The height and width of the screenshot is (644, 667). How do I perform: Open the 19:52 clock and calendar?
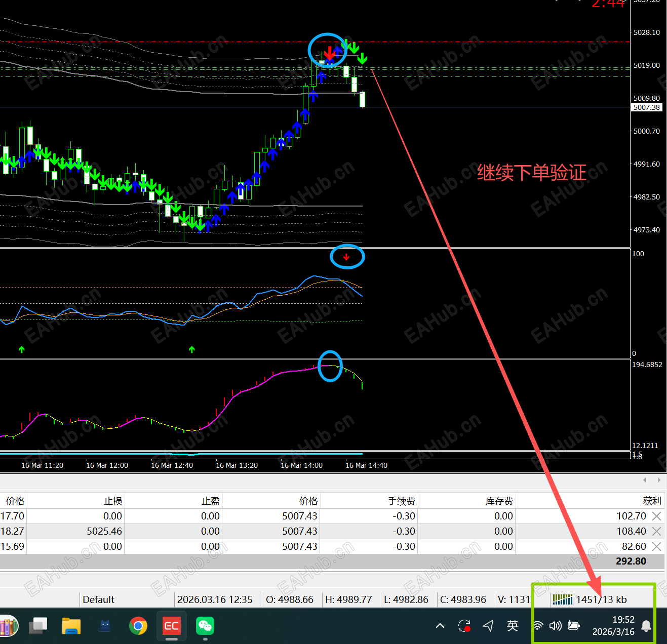tap(613, 626)
